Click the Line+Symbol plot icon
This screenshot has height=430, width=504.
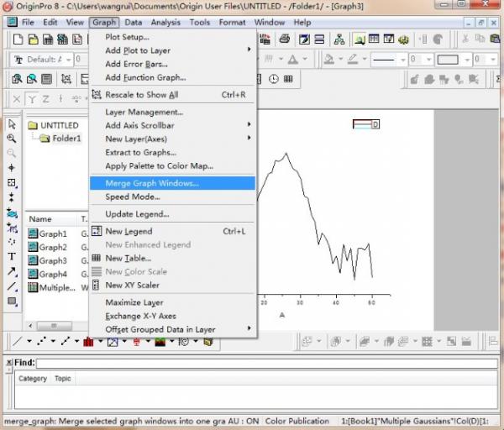[x=66, y=341]
